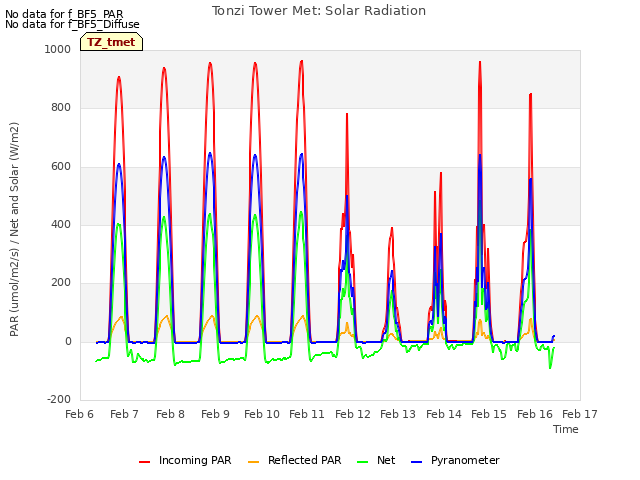Image resolution: width=640 pixels, height=480 pixels.
Task: Click the Feb 7 x-axis tick label
Action: coord(124,414)
